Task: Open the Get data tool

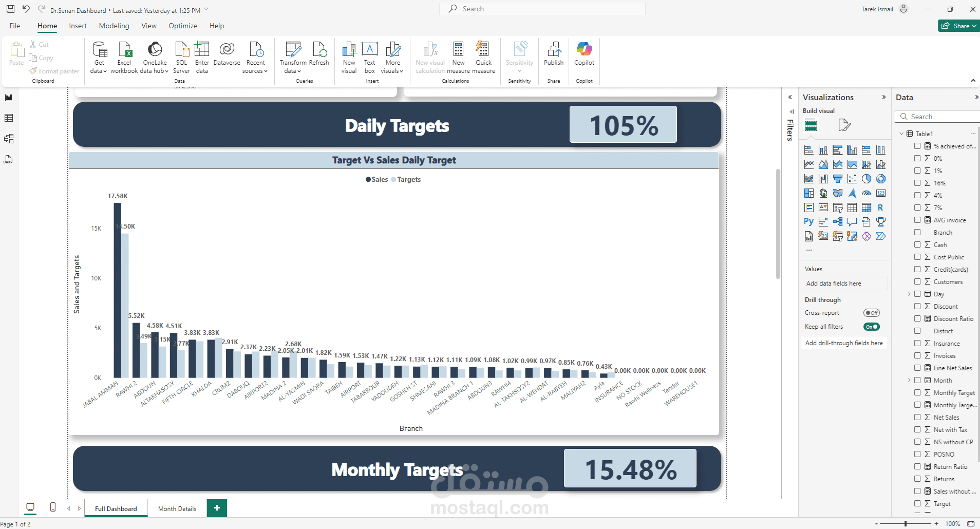Action: tap(99, 58)
